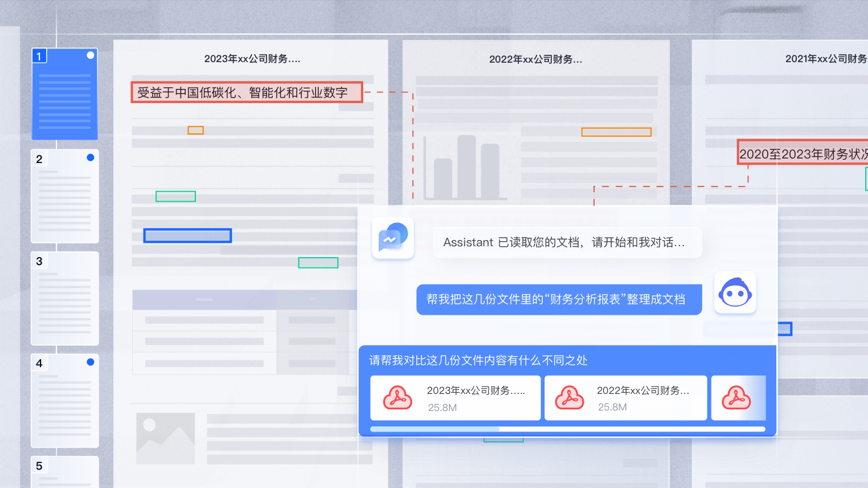
Task: Click the image placeholder in 2023 document
Action: pos(165,438)
